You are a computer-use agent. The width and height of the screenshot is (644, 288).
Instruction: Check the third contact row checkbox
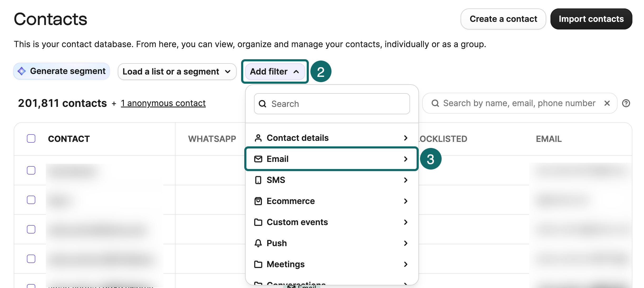(31, 229)
